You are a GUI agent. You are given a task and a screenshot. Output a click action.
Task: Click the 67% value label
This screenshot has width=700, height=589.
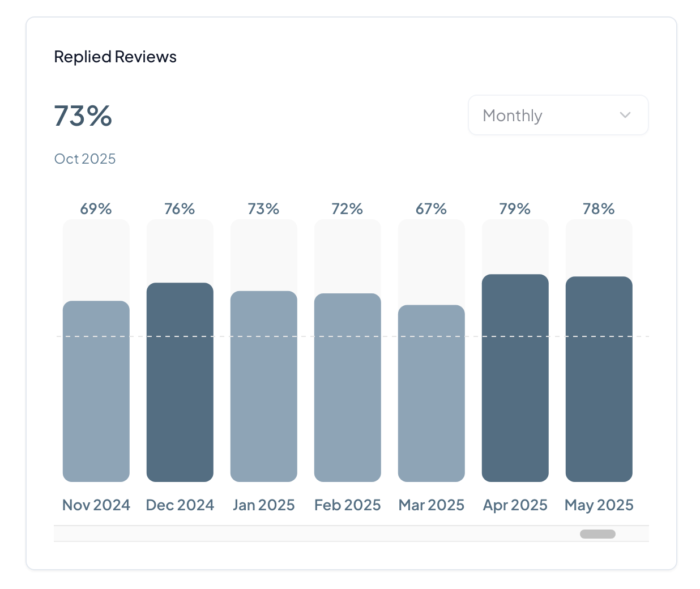tap(431, 209)
